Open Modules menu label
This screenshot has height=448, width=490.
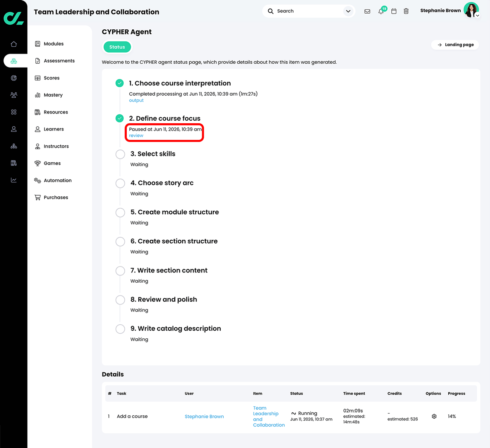[x=54, y=44]
